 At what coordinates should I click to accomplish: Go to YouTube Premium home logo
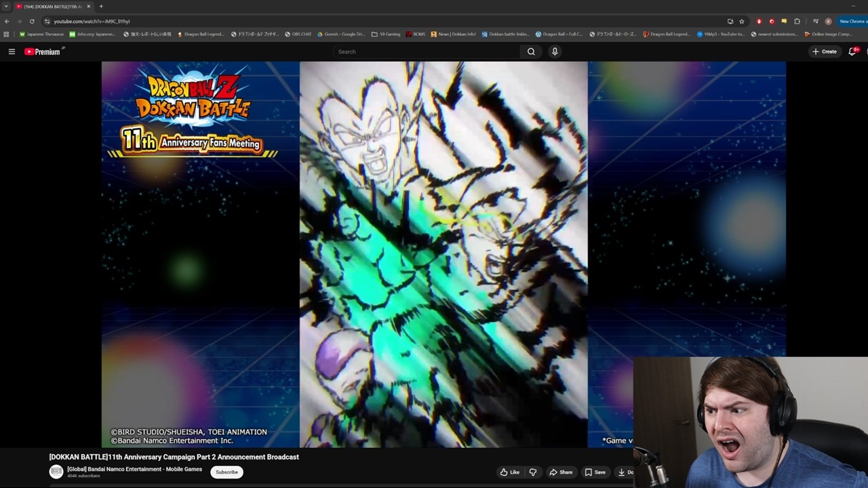[42, 52]
